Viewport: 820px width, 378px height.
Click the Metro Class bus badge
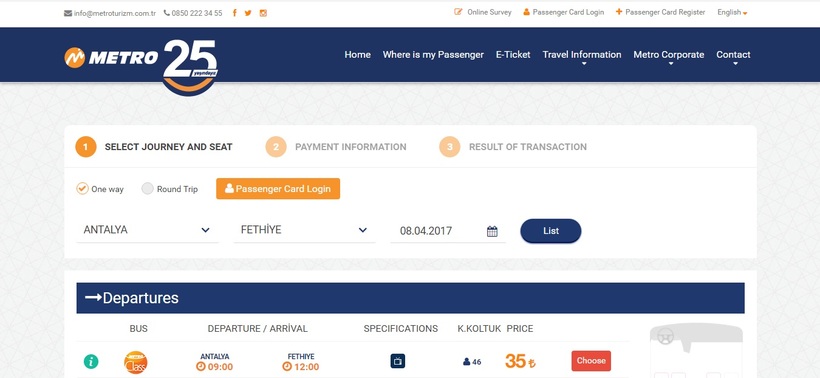[x=135, y=362]
